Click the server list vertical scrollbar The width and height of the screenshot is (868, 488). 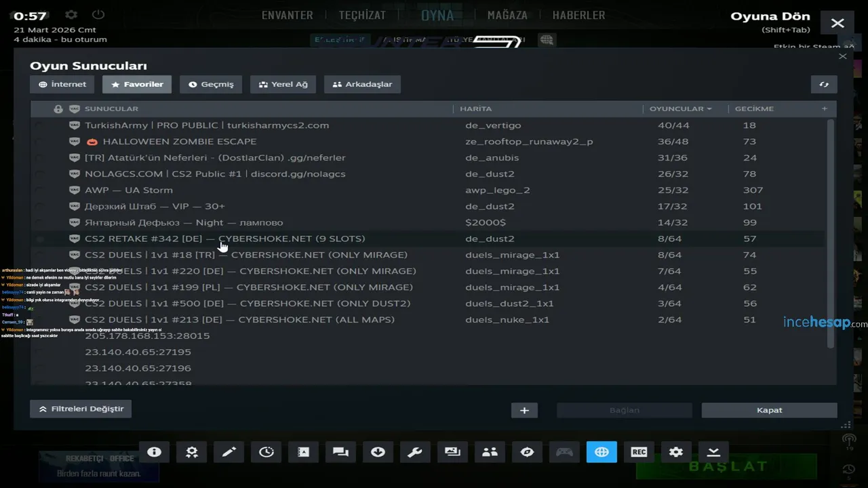click(x=831, y=234)
